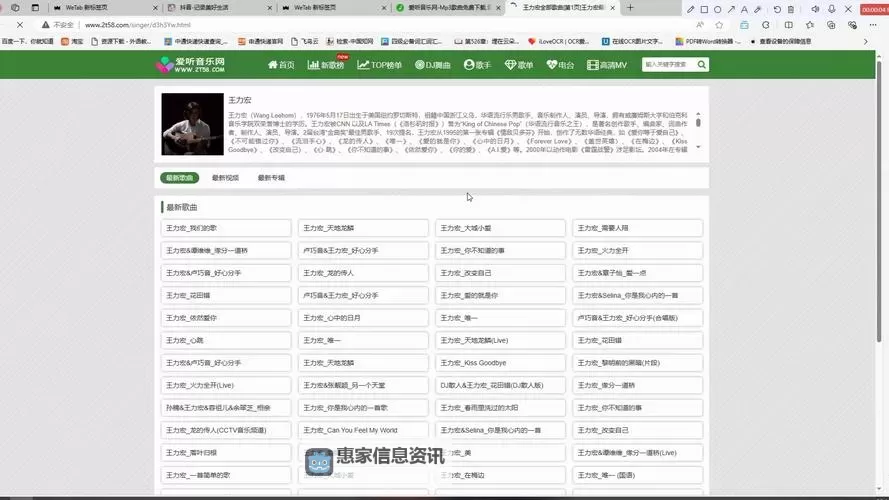Open the iLoveOCR bookmark
This screenshot has height=500, width=889.
point(558,41)
